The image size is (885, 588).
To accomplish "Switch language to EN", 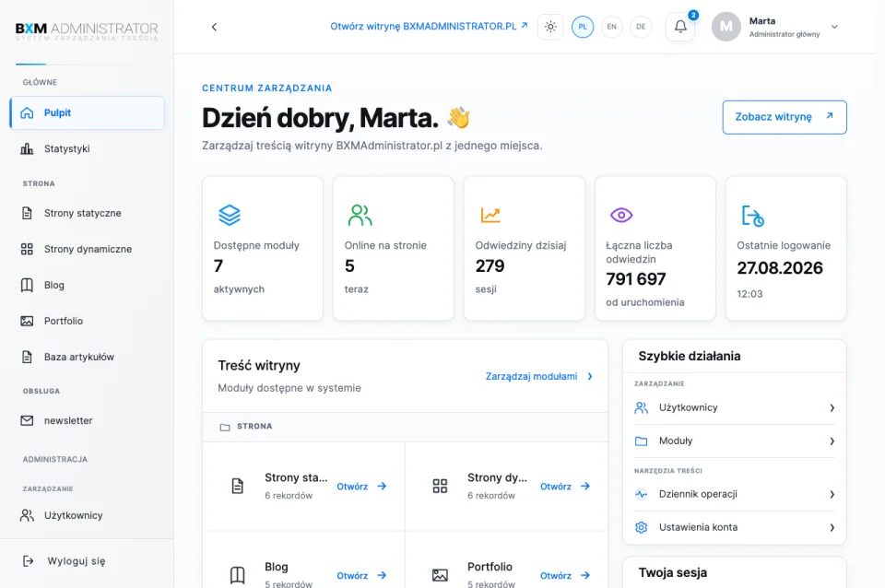I will 612,27.
